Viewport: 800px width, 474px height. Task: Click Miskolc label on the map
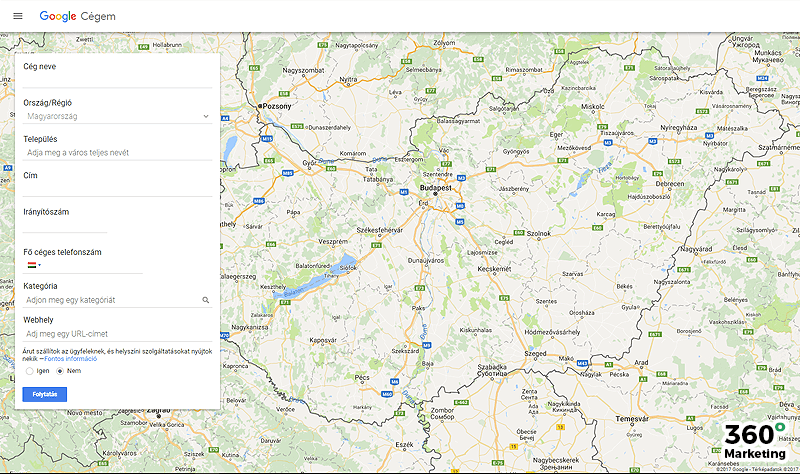(593, 107)
